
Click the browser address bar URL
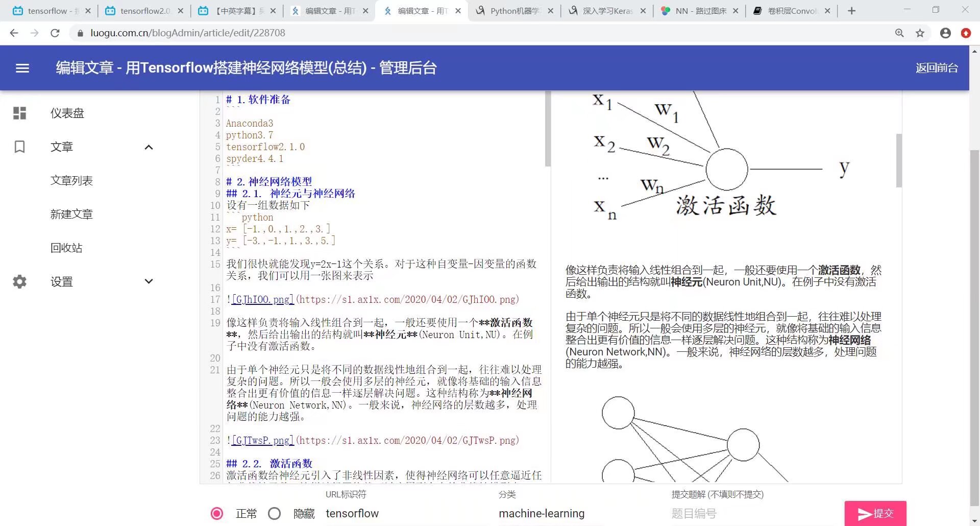tap(188, 33)
